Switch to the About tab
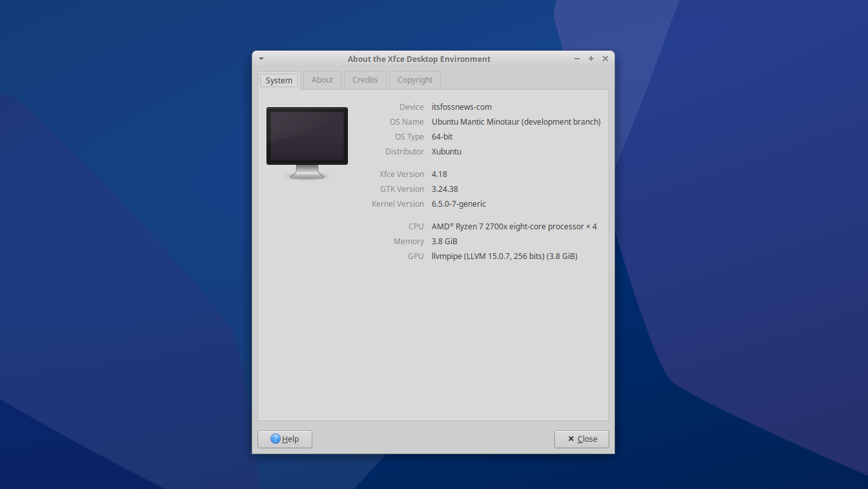The width and height of the screenshot is (868, 489). click(322, 79)
